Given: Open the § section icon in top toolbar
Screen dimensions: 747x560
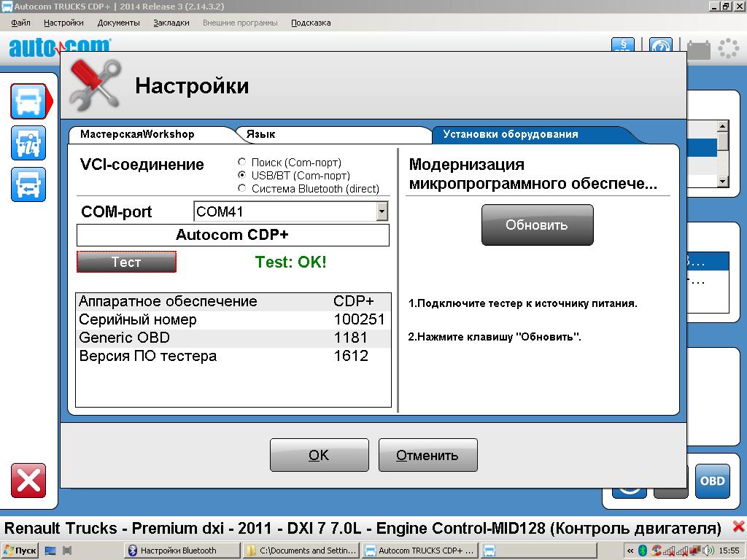Looking at the screenshot, I should (623, 44).
